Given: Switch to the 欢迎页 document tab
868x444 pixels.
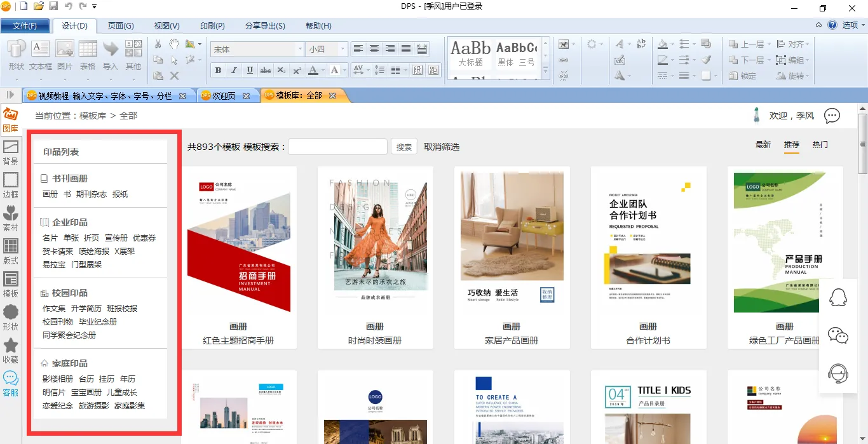Looking at the screenshot, I should pos(224,96).
